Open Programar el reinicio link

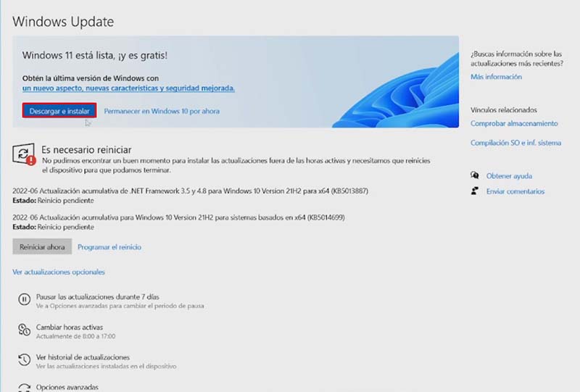pos(109,247)
